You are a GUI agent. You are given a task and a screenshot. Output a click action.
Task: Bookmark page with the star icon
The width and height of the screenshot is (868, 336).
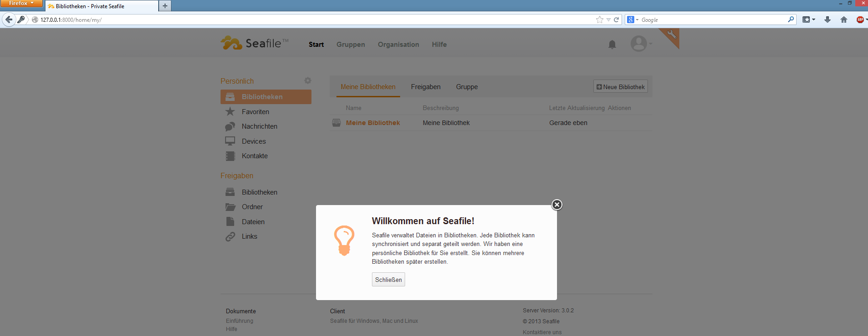600,20
